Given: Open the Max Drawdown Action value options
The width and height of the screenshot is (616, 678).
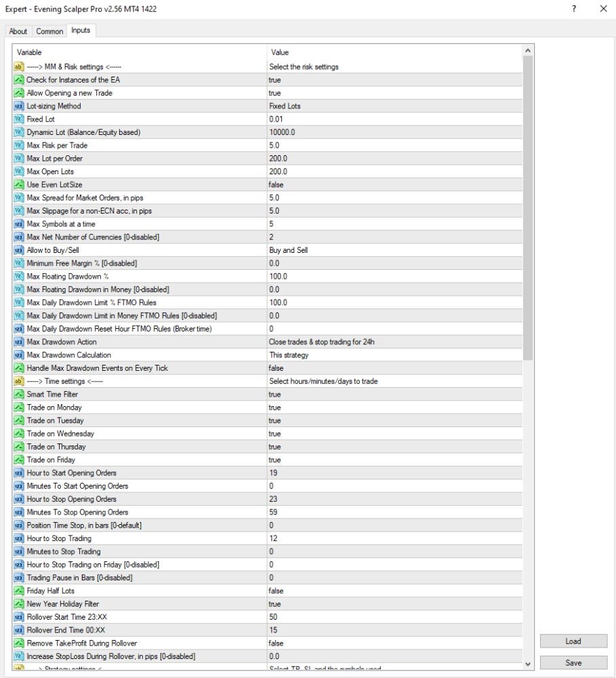Looking at the screenshot, I should [394, 342].
